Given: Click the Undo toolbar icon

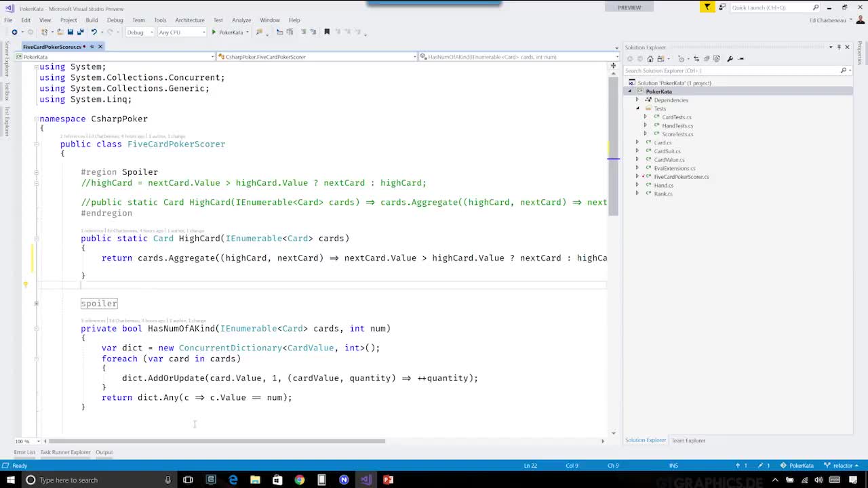Looking at the screenshot, I should click(94, 32).
